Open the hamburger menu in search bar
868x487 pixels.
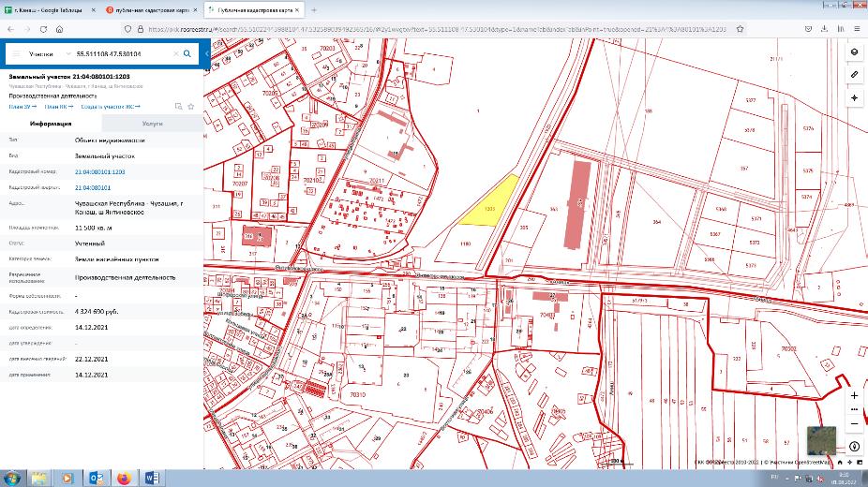16,54
